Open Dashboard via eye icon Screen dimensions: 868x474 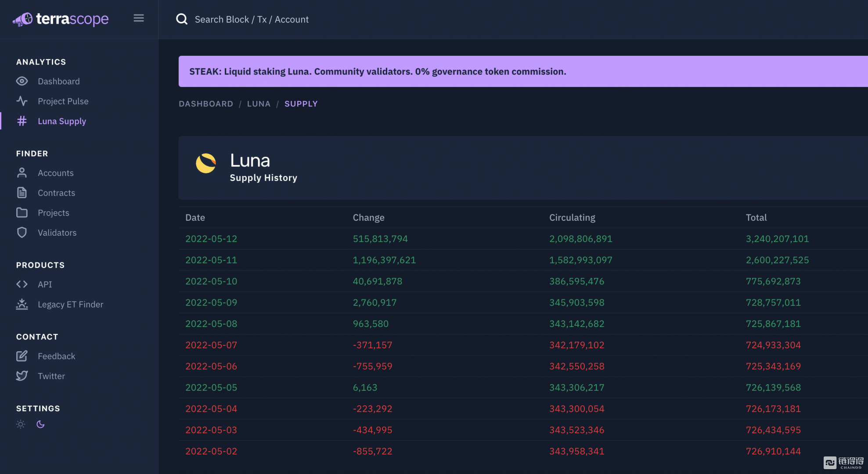click(22, 81)
